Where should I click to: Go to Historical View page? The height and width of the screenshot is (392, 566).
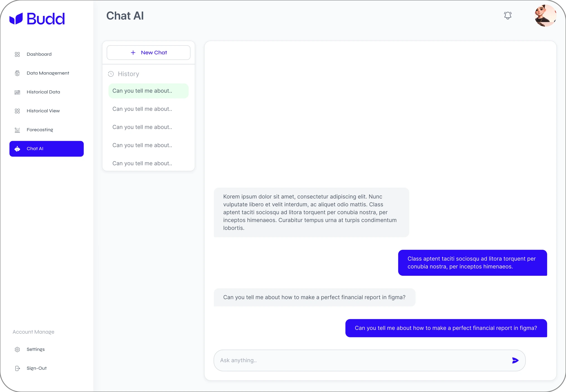point(47,111)
